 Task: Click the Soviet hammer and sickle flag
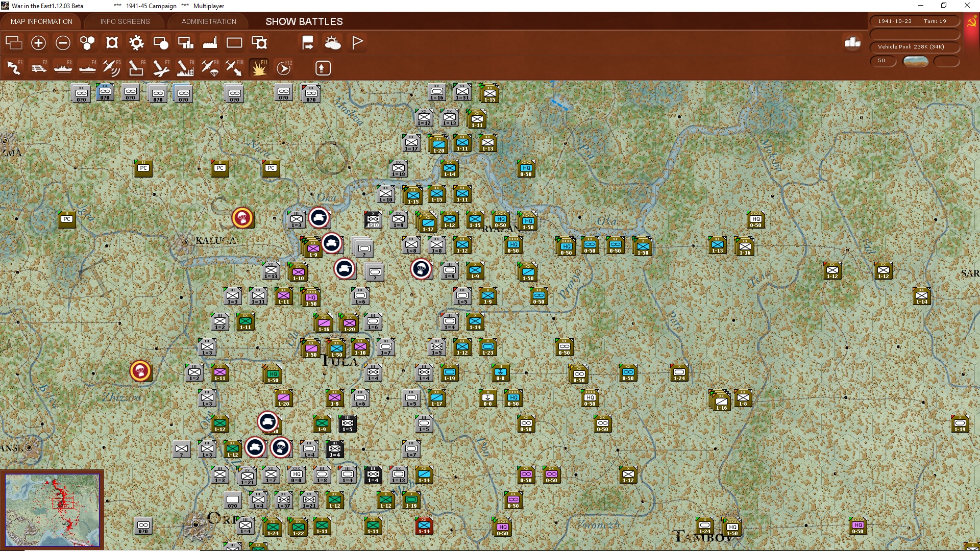pos(971,22)
